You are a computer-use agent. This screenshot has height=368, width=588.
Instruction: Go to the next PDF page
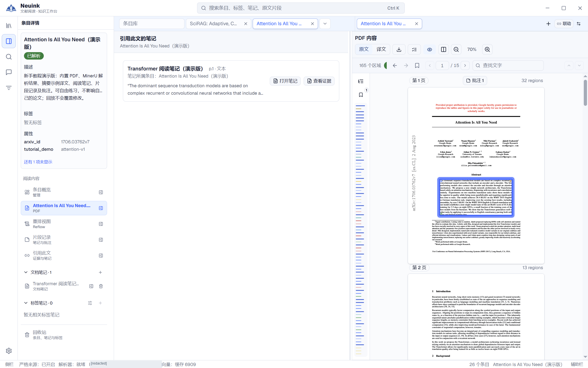click(465, 65)
